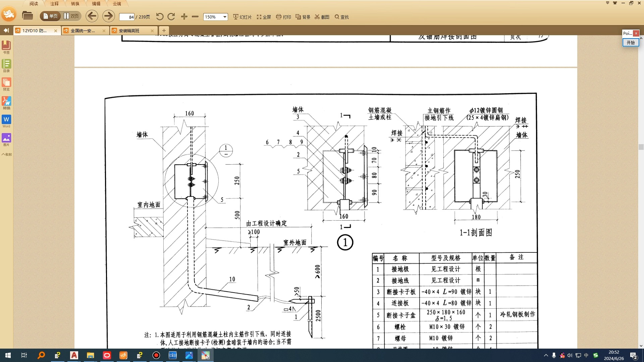644x362 pixels.
Task: Click the screenshot (截图) scissors tool
Action: coord(322,17)
